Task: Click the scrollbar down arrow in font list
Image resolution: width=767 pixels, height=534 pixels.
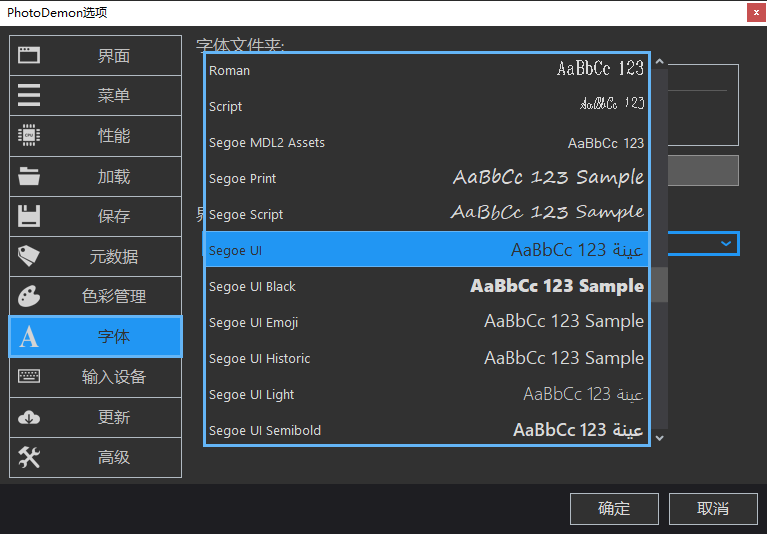Action: (659, 437)
